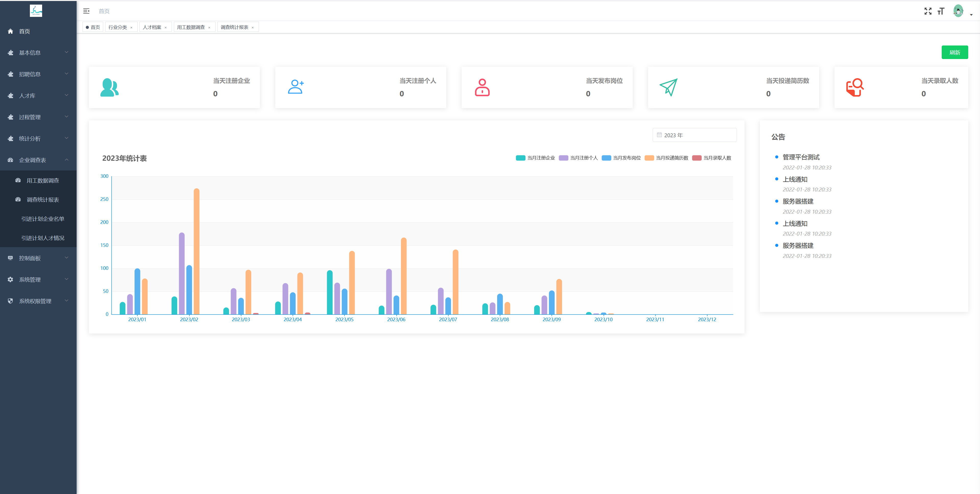Click the green 刷新 button
The image size is (980, 494).
click(954, 52)
